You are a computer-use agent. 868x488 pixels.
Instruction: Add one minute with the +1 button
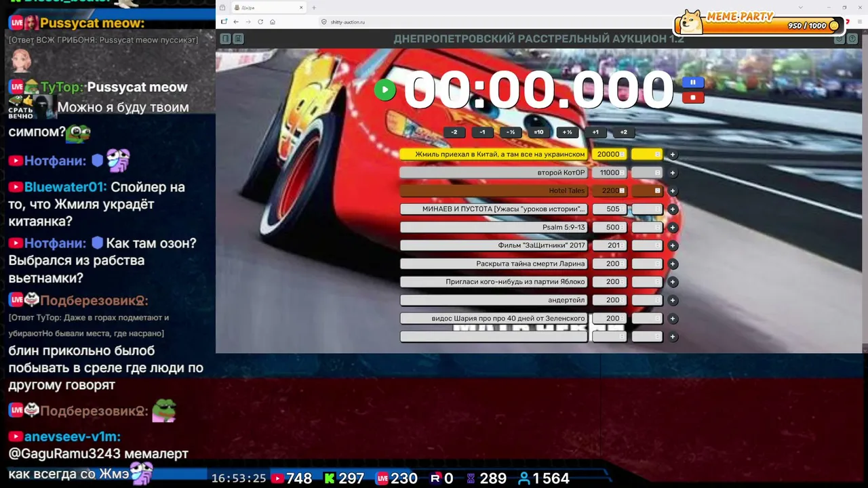[x=595, y=132]
